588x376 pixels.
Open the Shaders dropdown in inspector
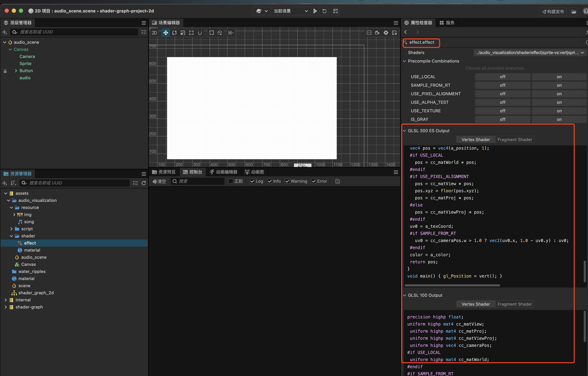click(530, 53)
